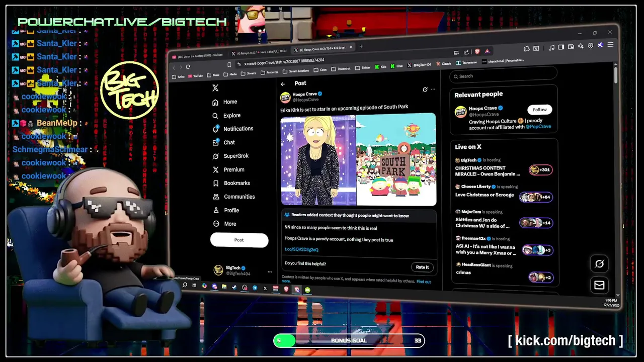Open Bookmarks in the X sidebar
The width and height of the screenshot is (644, 362).
[x=231, y=183]
